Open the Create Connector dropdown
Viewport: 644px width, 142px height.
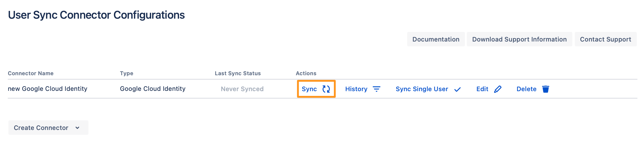(48, 128)
